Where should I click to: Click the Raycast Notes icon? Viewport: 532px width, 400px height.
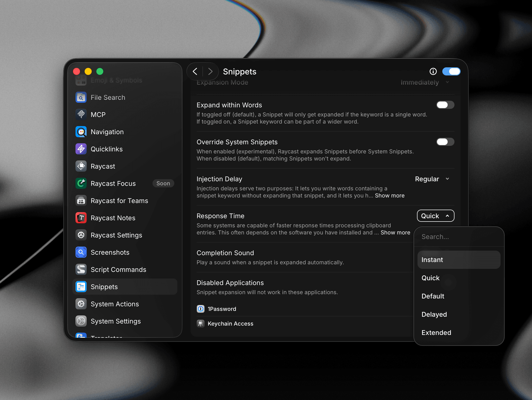[x=81, y=218]
